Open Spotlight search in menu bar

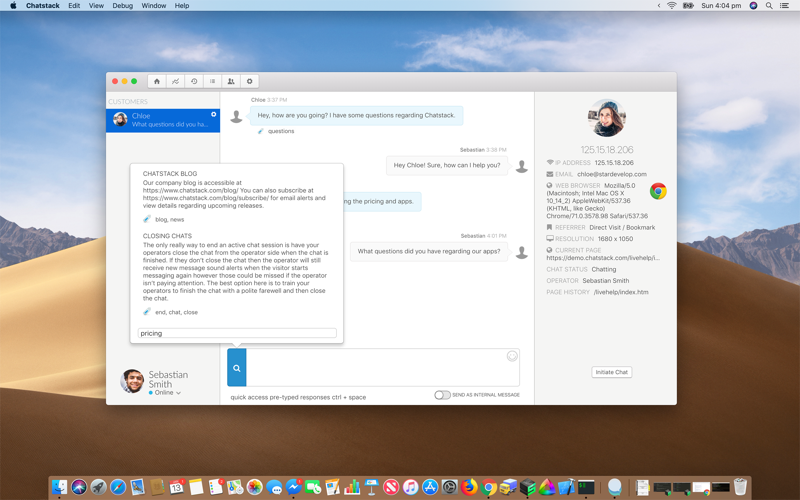click(769, 6)
